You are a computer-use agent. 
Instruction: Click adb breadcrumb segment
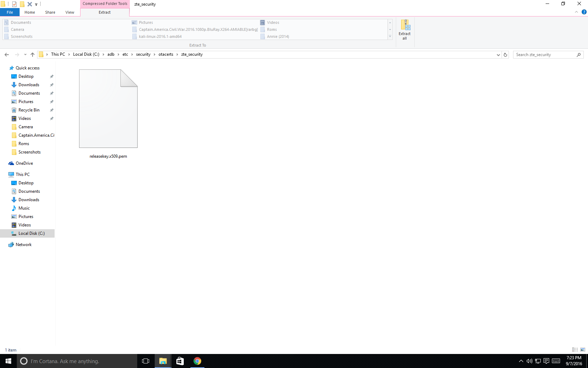pos(111,54)
